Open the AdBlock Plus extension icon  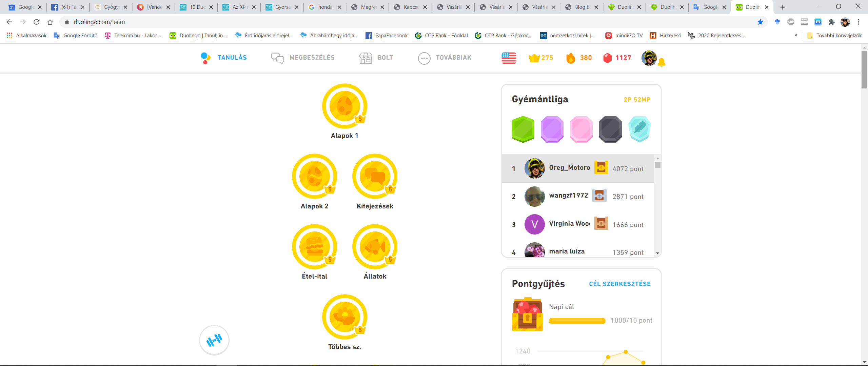(x=791, y=22)
